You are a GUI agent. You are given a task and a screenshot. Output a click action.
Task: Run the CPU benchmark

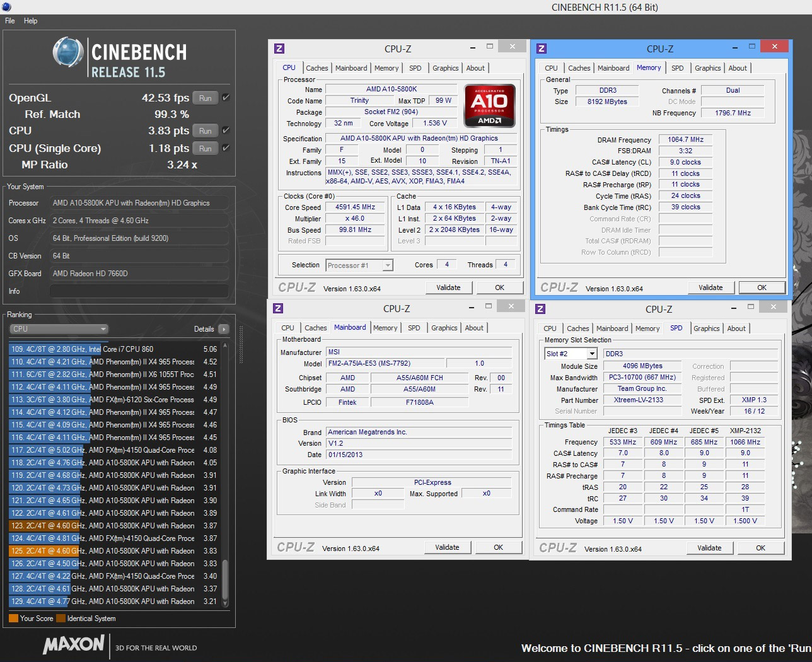pos(206,131)
